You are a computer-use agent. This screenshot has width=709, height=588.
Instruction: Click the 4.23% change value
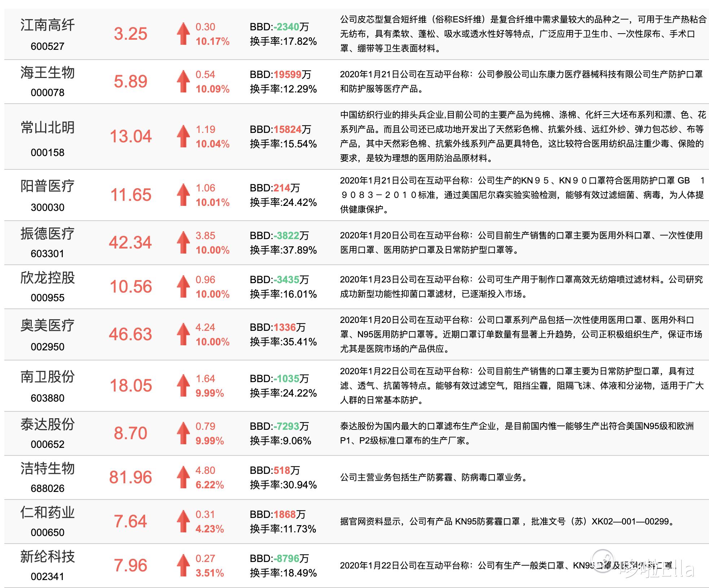tap(210, 529)
